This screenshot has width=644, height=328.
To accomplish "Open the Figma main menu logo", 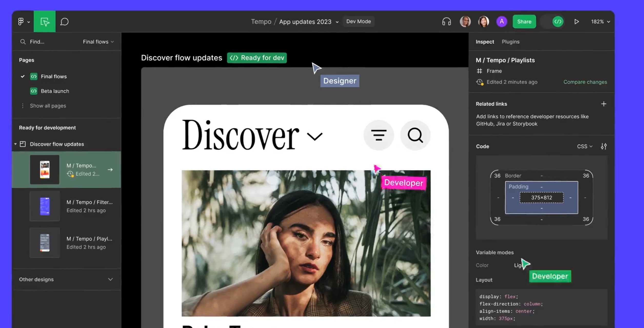I will (x=21, y=22).
